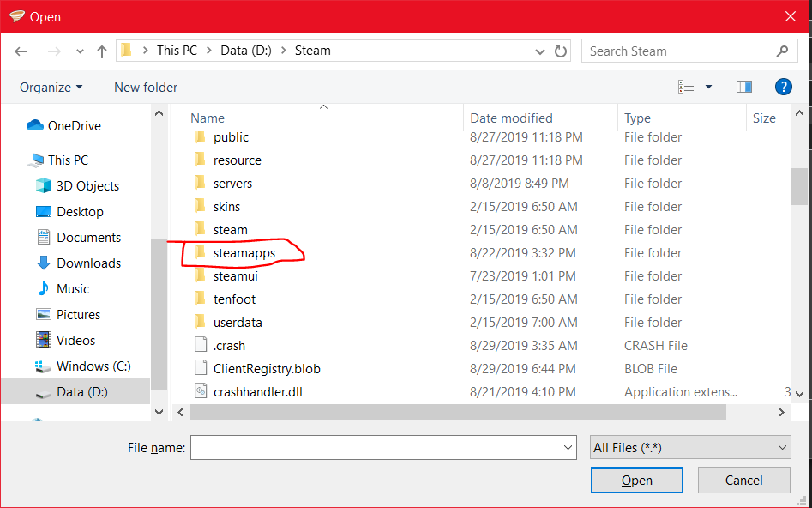
Task: Click horizontal scrollbar right arrow
Action: [781, 412]
